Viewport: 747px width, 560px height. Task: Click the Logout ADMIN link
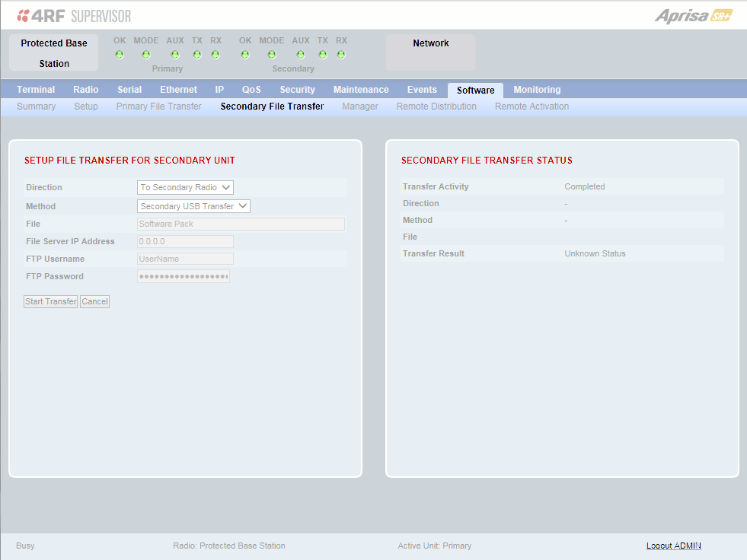click(674, 546)
